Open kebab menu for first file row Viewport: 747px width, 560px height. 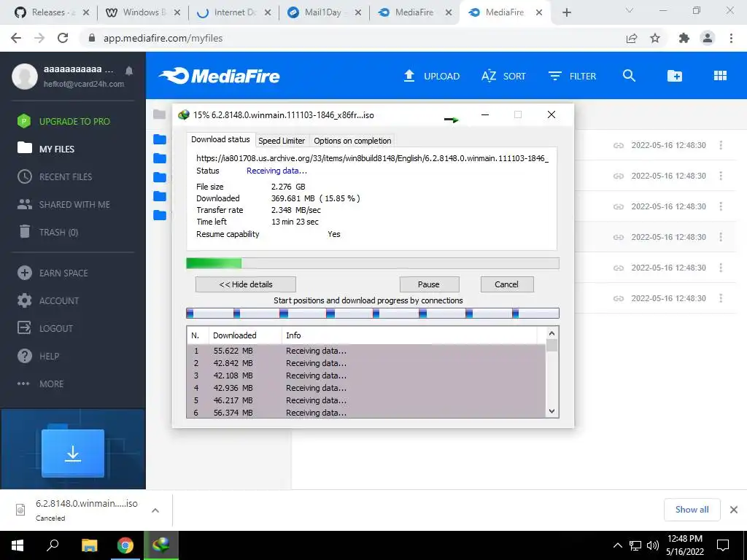click(721, 145)
